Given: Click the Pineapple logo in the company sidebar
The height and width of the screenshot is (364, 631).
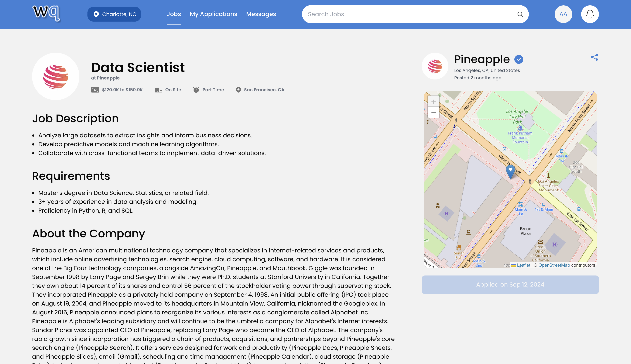Looking at the screenshot, I should click(435, 66).
